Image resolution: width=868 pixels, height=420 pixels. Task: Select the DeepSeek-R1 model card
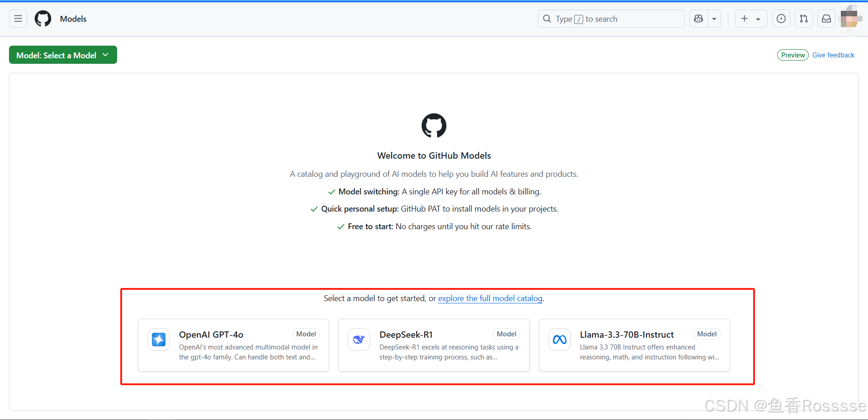[434, 345]
